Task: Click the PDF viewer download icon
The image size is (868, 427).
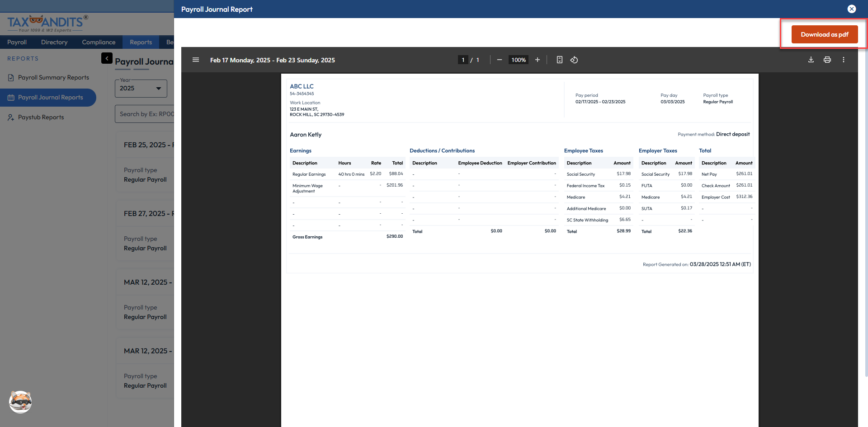Action: (811, 60)
